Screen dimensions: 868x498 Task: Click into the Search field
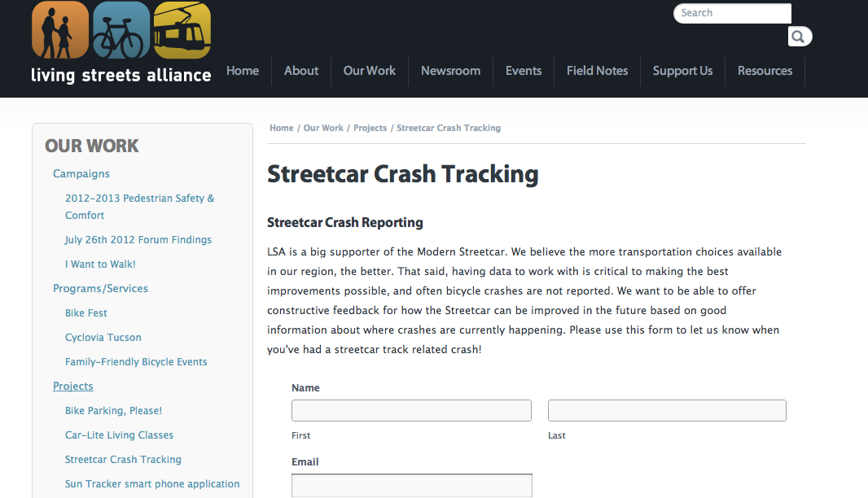732,13
